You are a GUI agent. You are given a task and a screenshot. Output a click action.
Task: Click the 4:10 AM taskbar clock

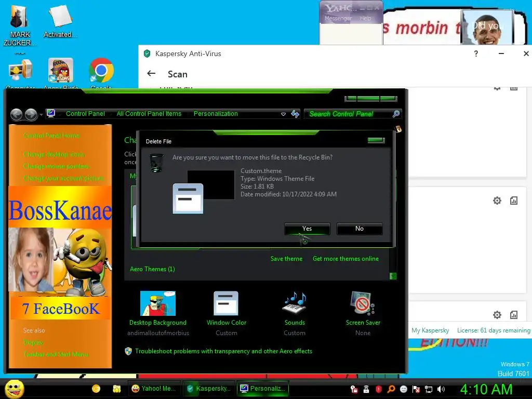pos(486,389)
